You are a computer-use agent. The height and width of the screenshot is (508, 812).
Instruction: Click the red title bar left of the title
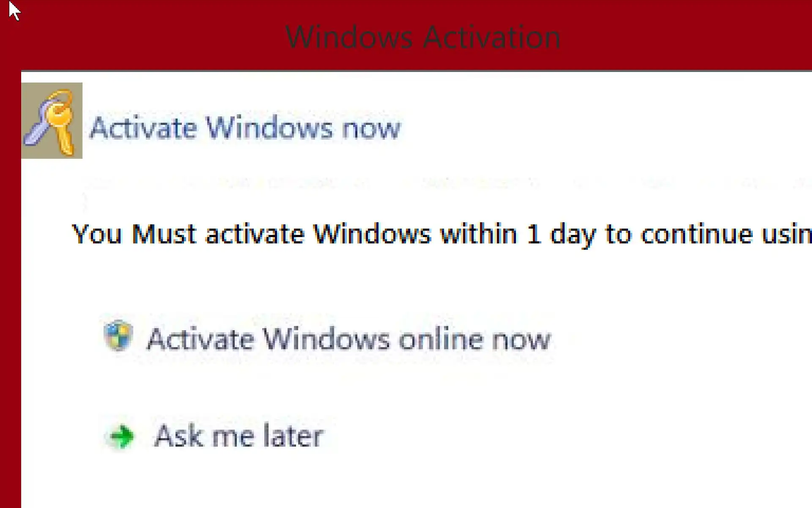144,36
